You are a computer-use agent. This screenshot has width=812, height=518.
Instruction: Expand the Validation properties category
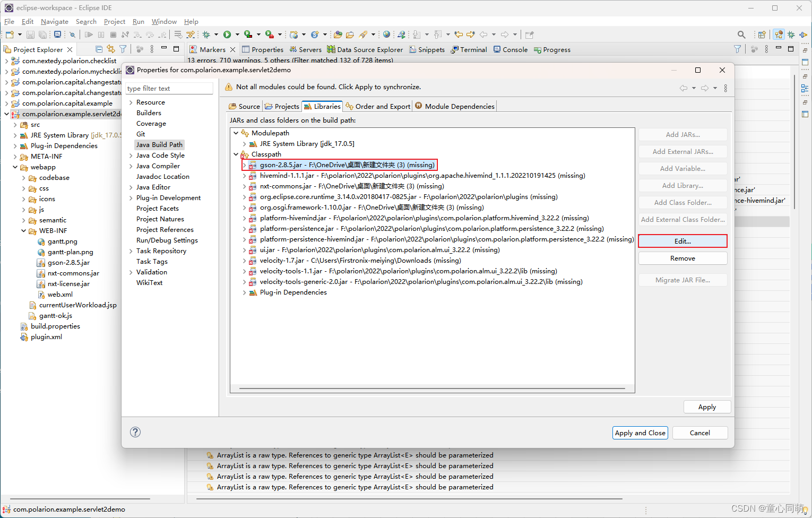coord(131,272)
